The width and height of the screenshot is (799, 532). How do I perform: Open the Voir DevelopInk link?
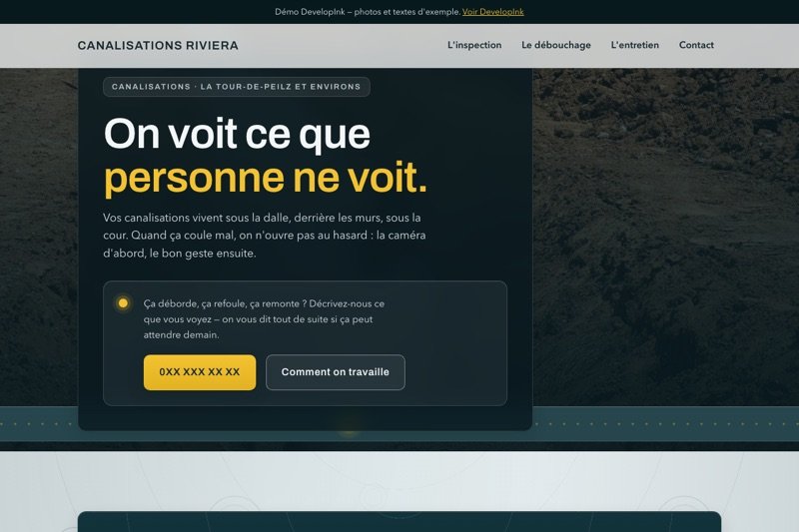click(492, 12)
